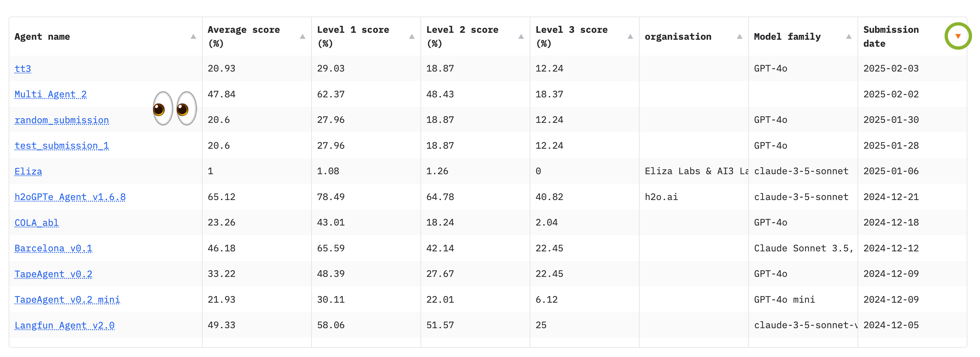Screen dimensions: 980x357
Task: Visit the Eliza agent link
Action: tap(28, 172)
